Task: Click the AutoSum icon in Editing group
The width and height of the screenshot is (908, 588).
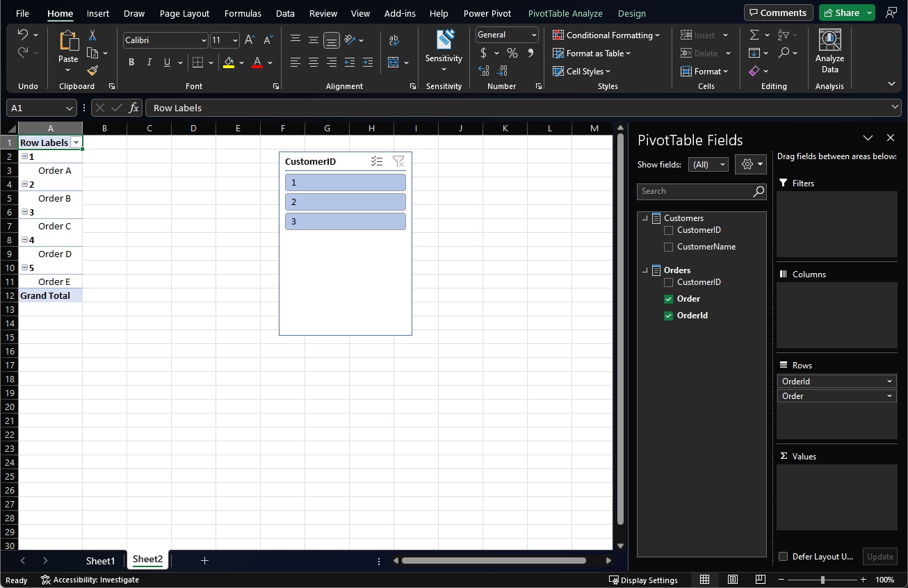Action: (753, 34)
